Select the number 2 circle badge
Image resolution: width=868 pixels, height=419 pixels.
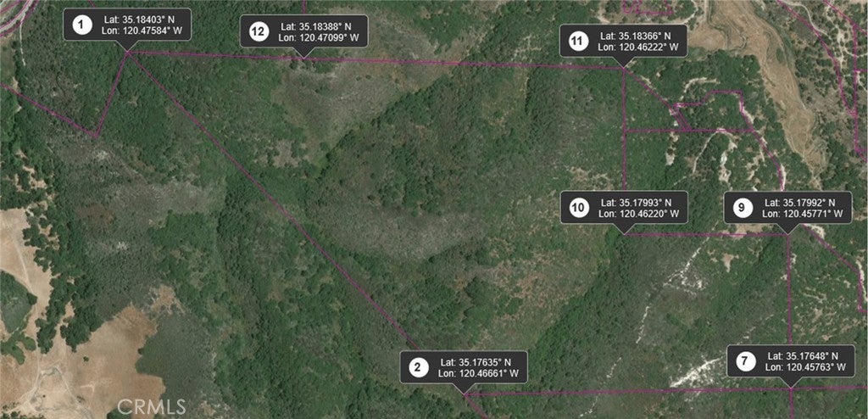(418, 367)
